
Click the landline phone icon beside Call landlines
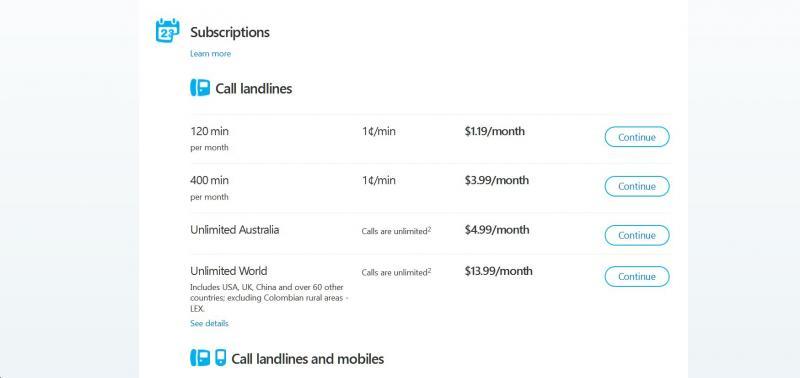(200, 88)
